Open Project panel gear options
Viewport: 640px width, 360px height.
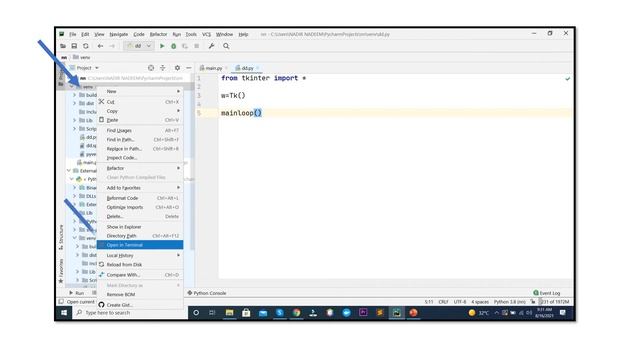[x=177, y=68]
